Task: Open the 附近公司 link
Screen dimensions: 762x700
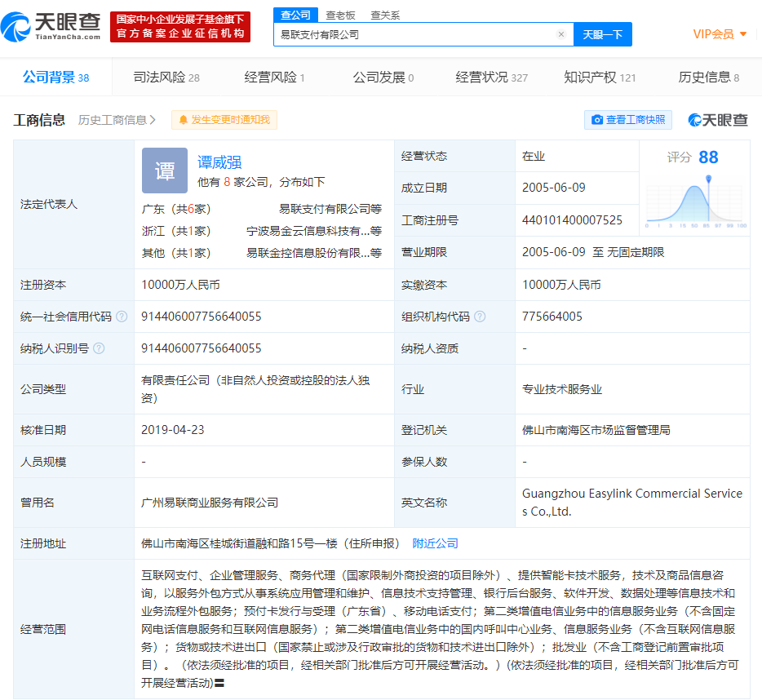Action: click(435, 543)
